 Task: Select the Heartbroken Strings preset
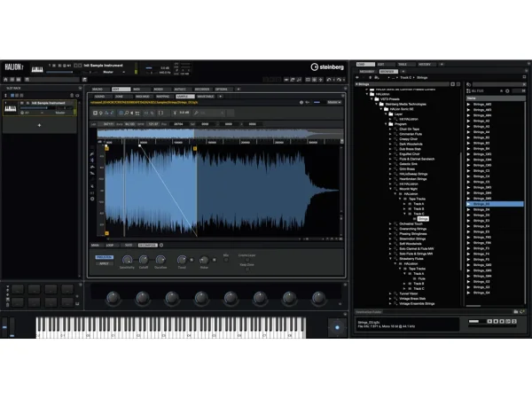coord(411,178)
